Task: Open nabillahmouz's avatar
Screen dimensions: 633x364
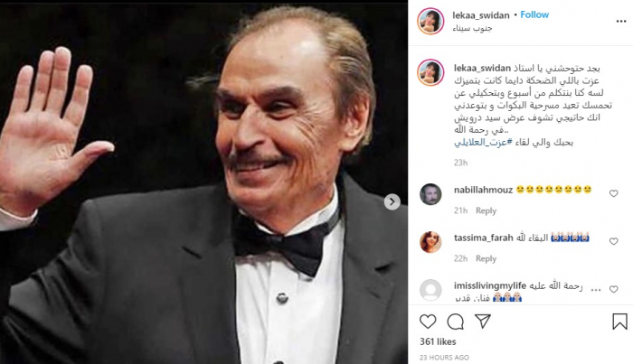Action: point(430,194)
